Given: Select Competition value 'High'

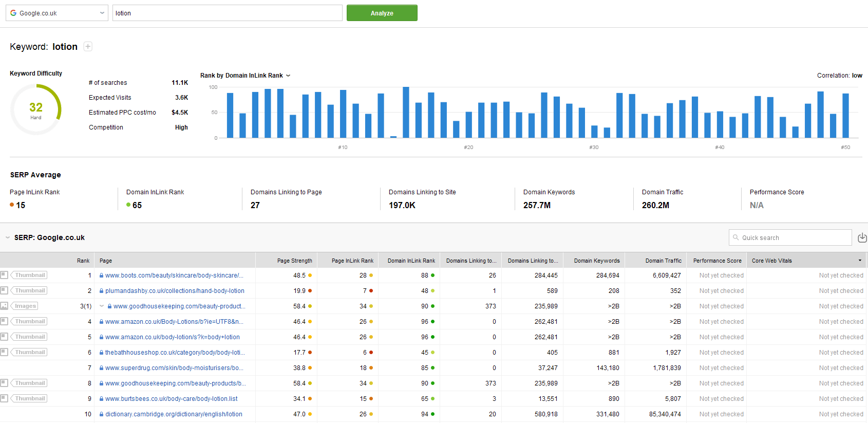Looking at the screenshot, I should 181,127.
